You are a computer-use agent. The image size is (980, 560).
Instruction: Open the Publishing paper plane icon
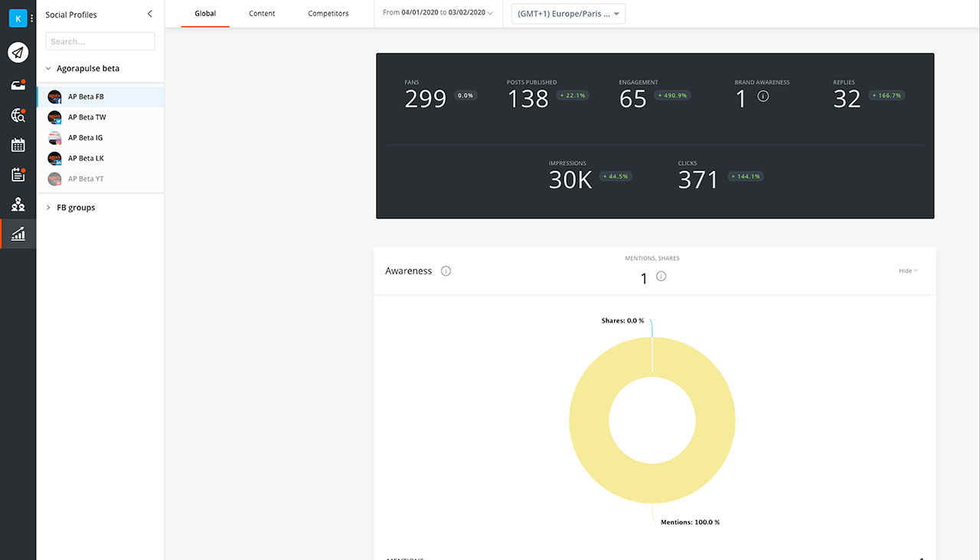click(x=18, y=52)
